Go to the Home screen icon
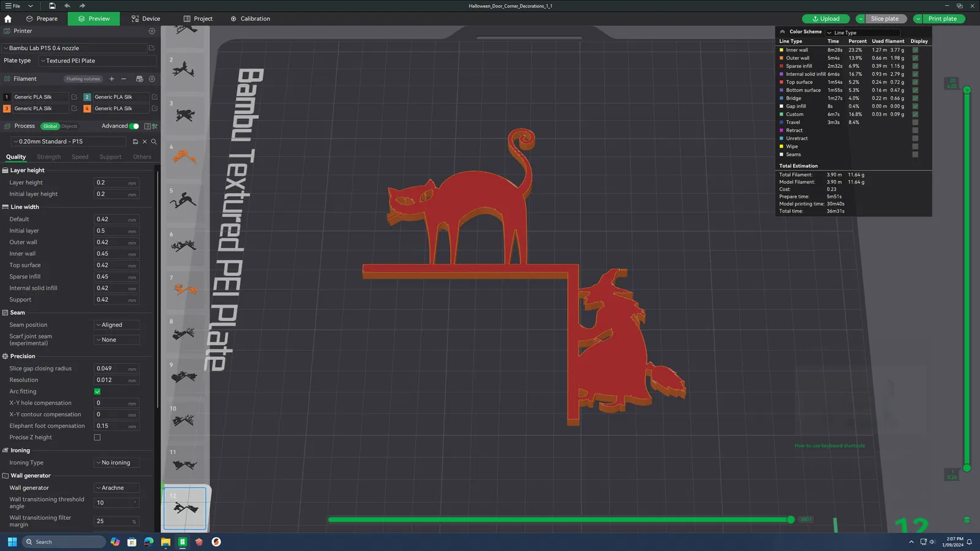980x551 pixels. click(x=8, y=19)
